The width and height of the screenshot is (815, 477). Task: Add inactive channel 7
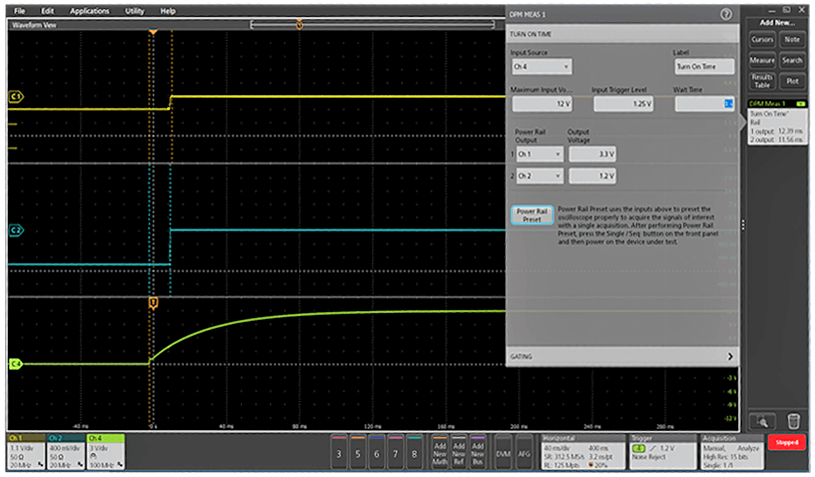point(396,452)
